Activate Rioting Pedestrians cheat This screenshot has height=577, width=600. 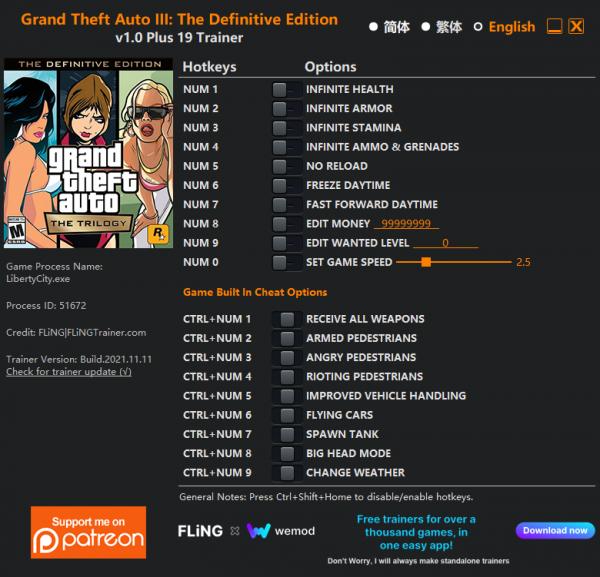[287, 377]
